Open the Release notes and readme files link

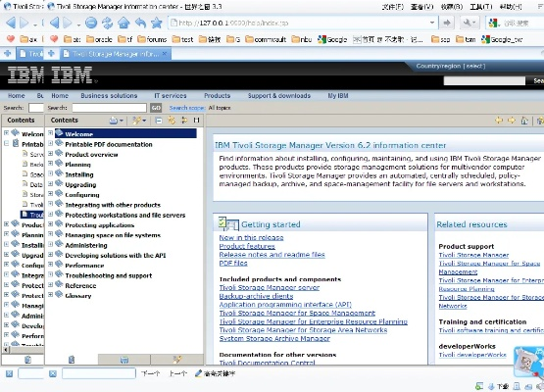tap(272, 255)
